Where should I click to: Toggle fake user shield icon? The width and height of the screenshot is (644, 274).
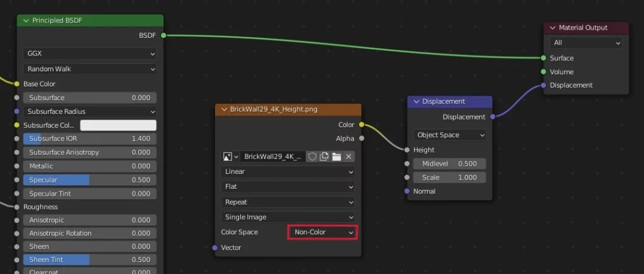312,156
